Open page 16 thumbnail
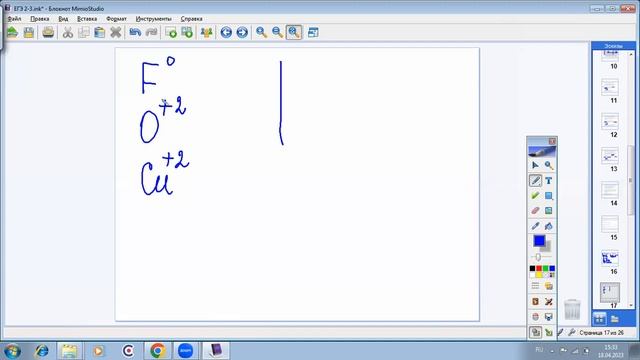 coord(611,258)
